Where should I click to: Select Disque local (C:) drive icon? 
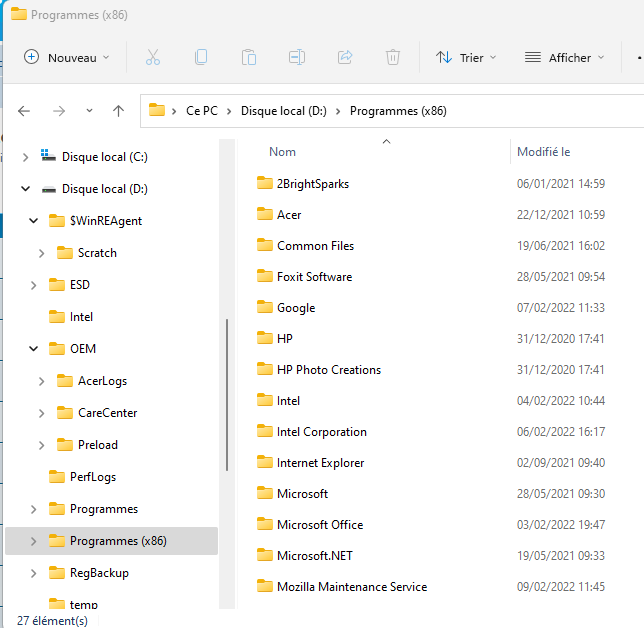(48, 156)
